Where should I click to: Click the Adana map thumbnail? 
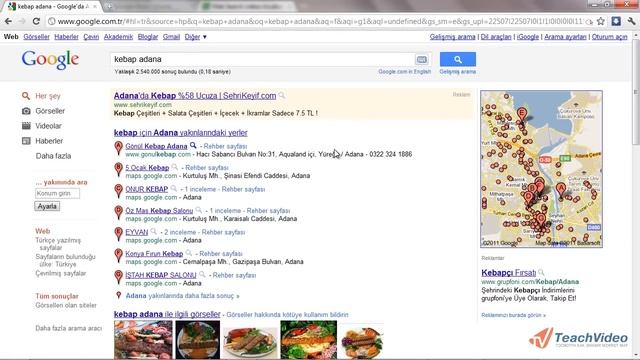click(541, 169)
